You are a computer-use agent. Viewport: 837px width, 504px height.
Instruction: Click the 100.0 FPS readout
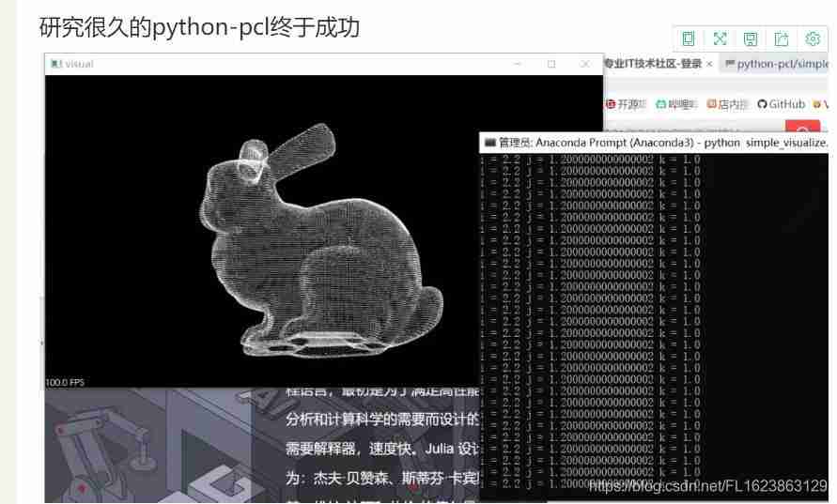(x=65, y=382)
